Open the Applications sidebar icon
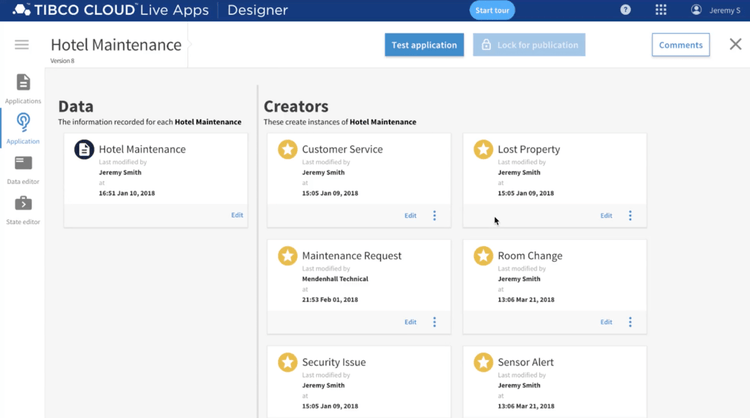 pos(23,89)
